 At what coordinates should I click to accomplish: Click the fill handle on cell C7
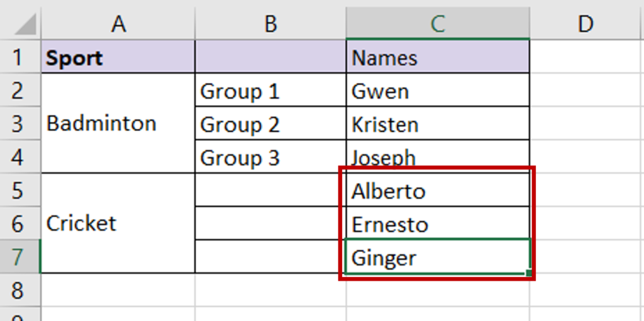click(x=528, y=273)
